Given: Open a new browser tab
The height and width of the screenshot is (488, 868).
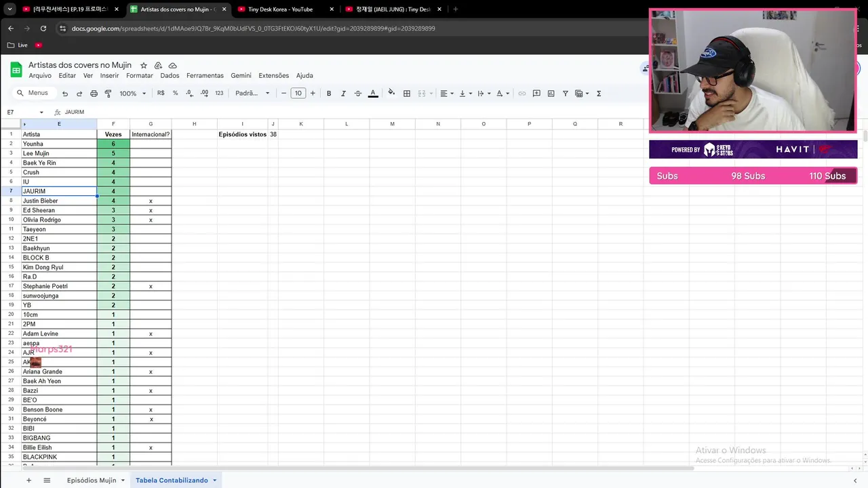Looking at the screenshot, I should 455,9.
